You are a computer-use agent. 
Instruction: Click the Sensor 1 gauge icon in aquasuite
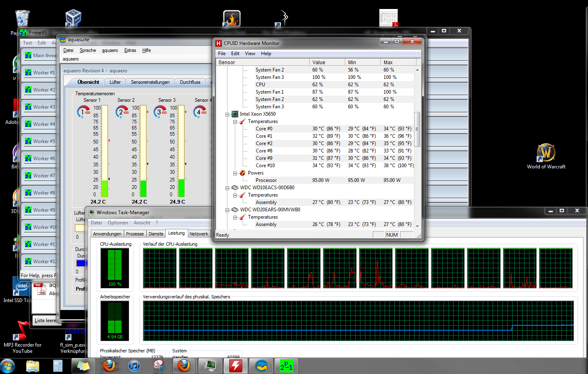83,112
